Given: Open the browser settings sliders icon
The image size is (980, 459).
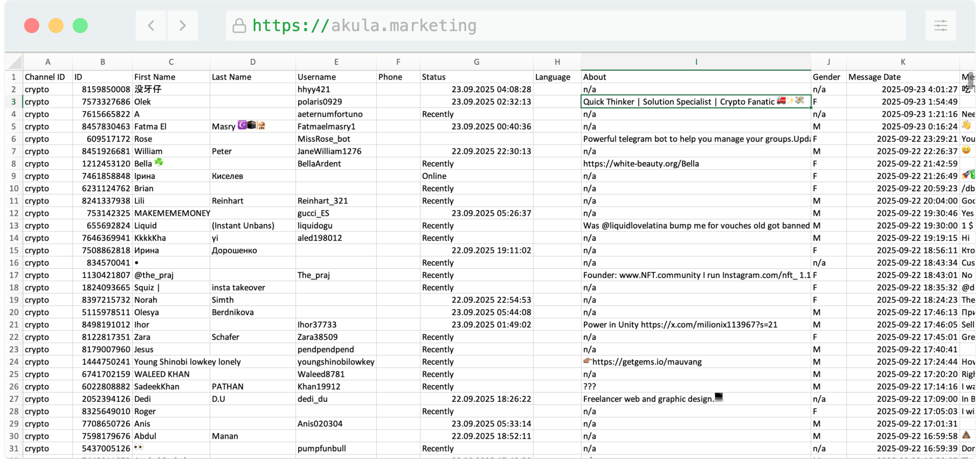Looking at the screenshot, I should (940, 25).
